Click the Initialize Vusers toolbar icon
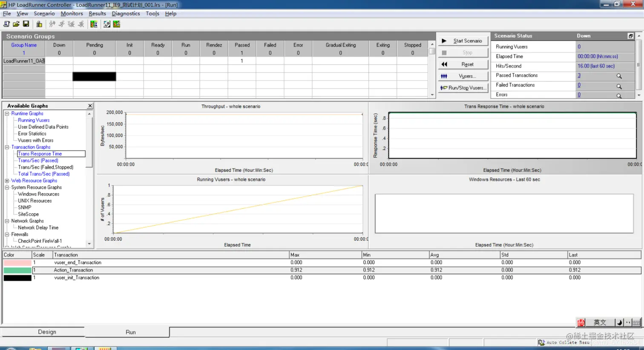644x350 pixels. point(52,24)
